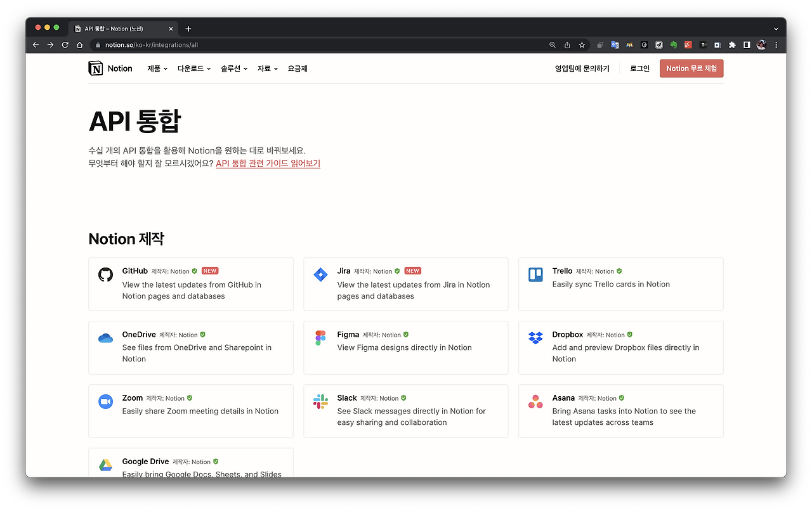
Task: Open the OneDrive integration title
Action: pos(139,334)
